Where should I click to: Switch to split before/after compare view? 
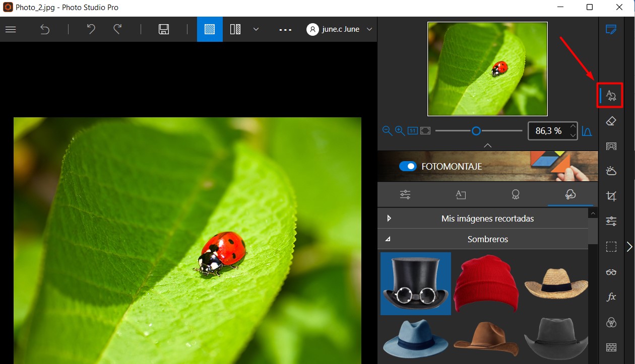pos(235,29)
